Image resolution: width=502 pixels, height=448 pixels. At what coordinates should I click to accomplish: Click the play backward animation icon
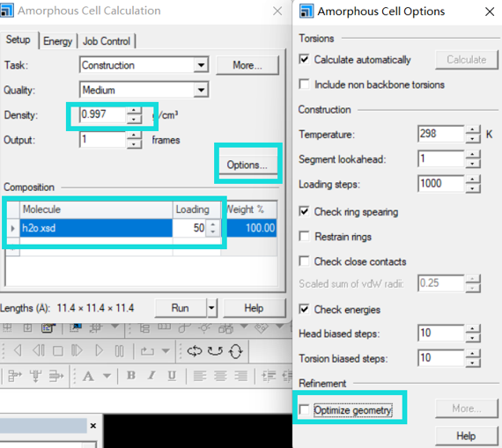pos(18,350)
